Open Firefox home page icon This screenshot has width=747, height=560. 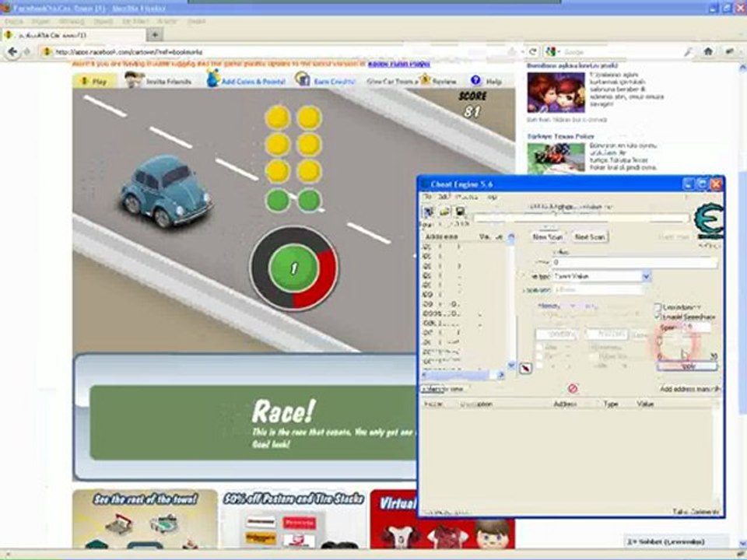pyautogui.click(x=708, y=51)
